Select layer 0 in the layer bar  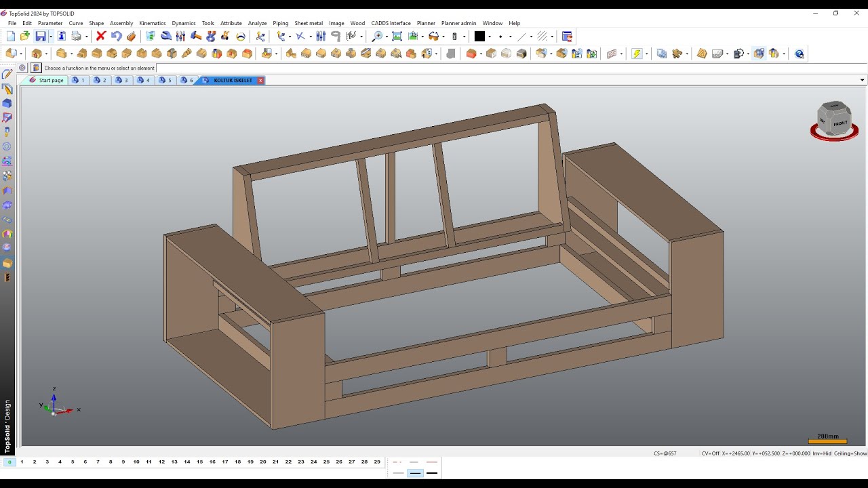coord(9,462)
